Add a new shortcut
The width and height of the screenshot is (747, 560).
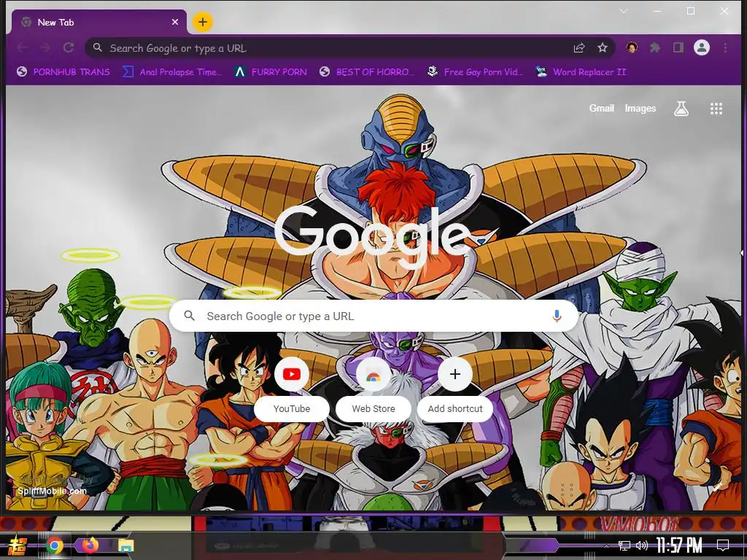coord(455,389)
